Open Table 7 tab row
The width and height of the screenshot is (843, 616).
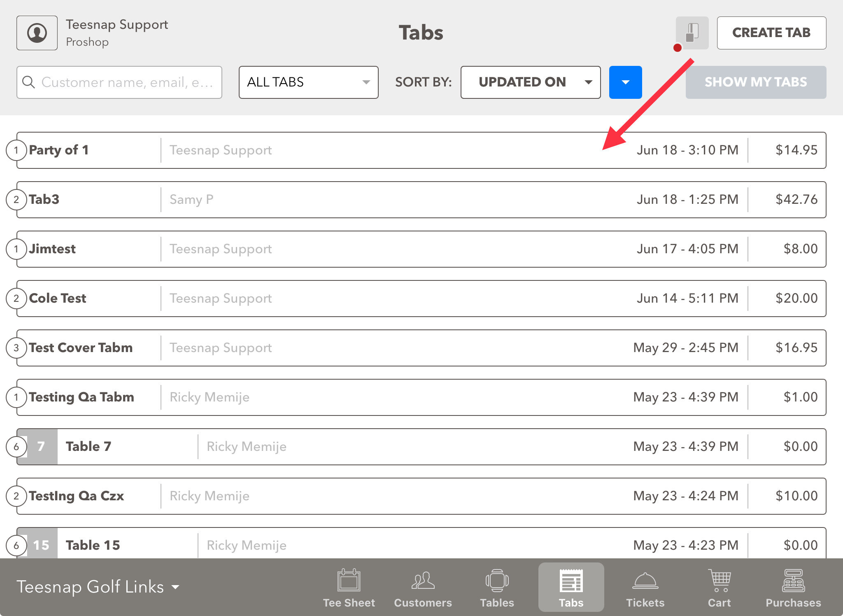[x=421, y=447]
